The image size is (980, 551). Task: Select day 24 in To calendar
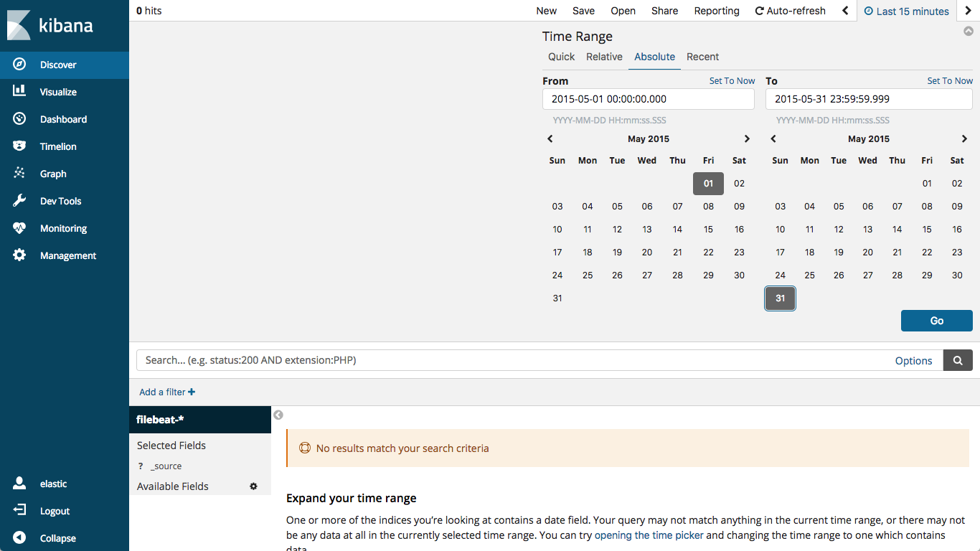(781, 275)
